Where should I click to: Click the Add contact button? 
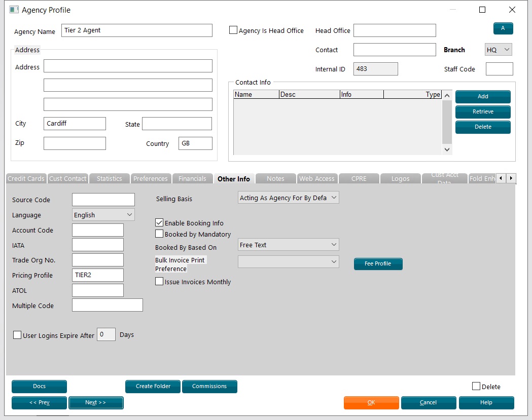pos(483,97)
